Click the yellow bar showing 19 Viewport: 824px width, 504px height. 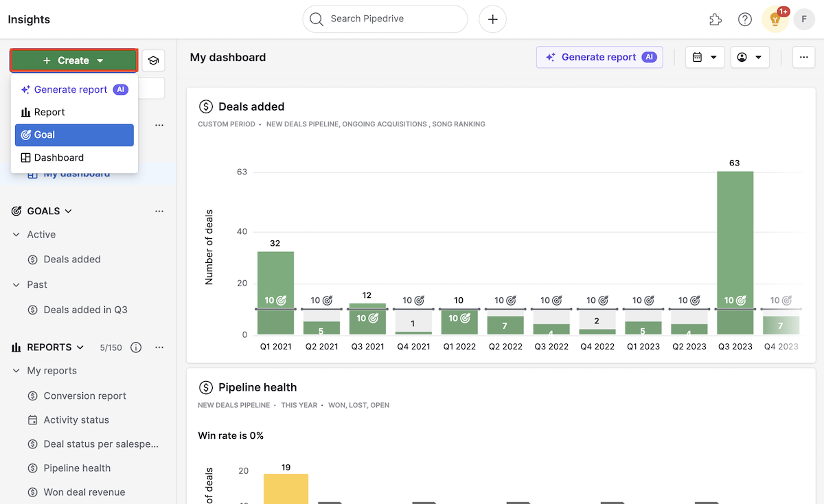tap(286, 489)
